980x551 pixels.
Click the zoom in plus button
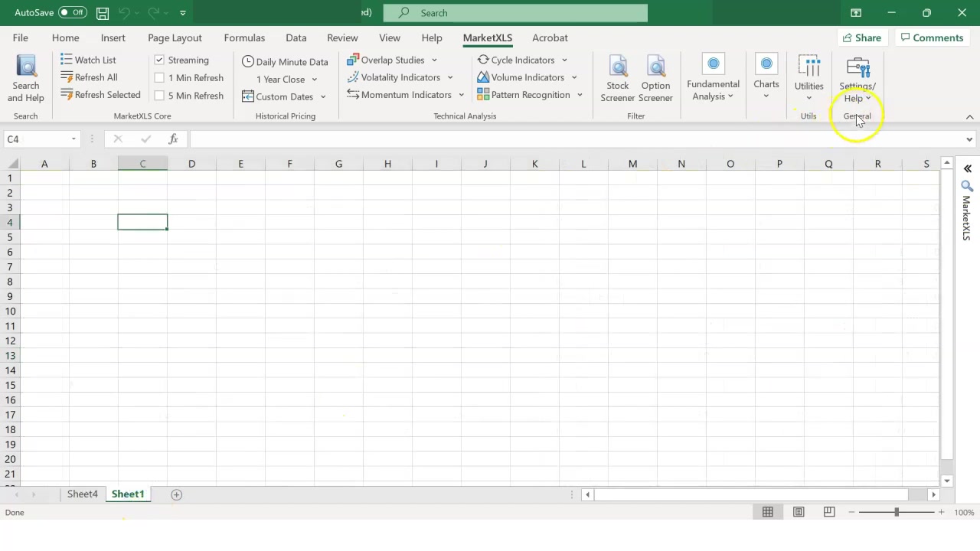[x=941, y=512]
